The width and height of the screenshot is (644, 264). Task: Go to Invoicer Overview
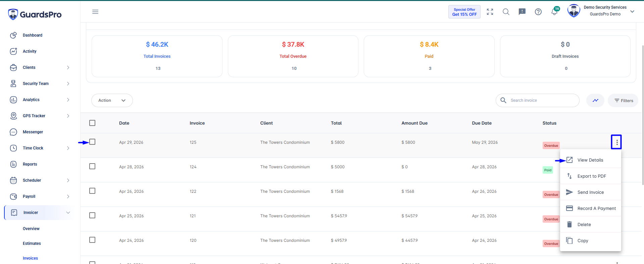coord(31,229)
